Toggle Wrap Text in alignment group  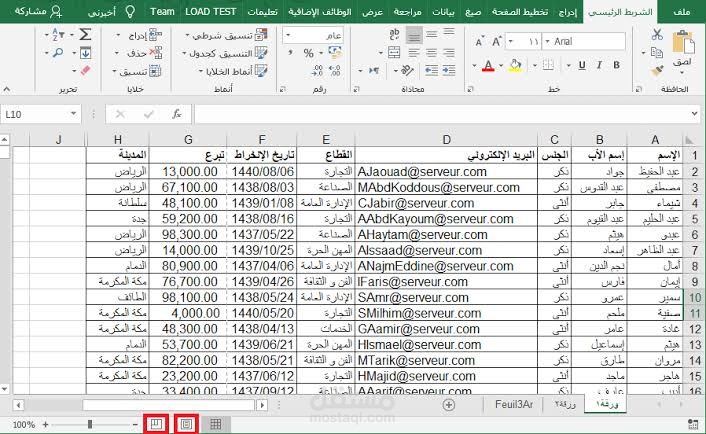click(394, 34)
